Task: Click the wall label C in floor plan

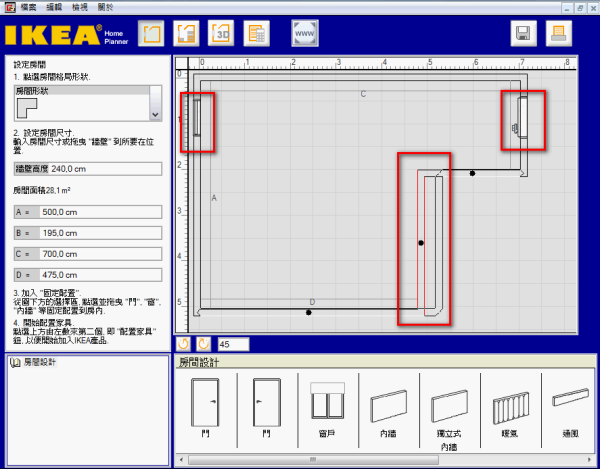Action: point(363,94)
